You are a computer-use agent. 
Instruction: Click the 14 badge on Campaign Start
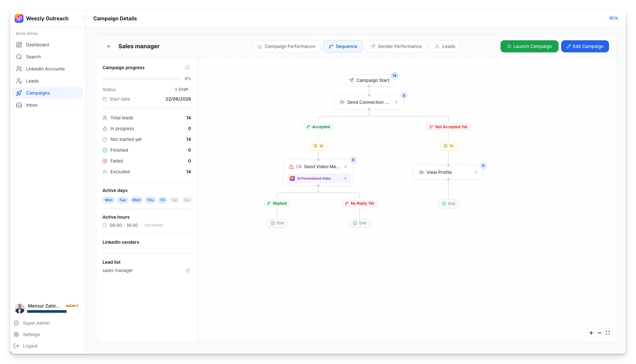pyautogui.click(x=394, y=76)
